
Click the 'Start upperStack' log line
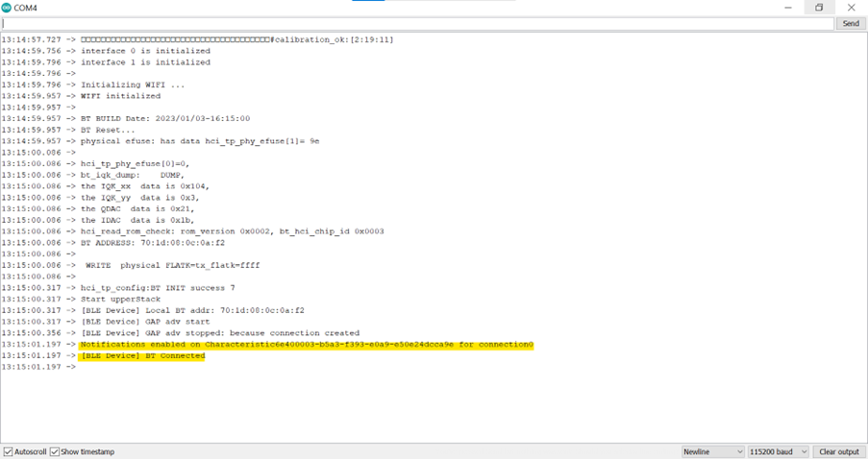pos(120,299)
